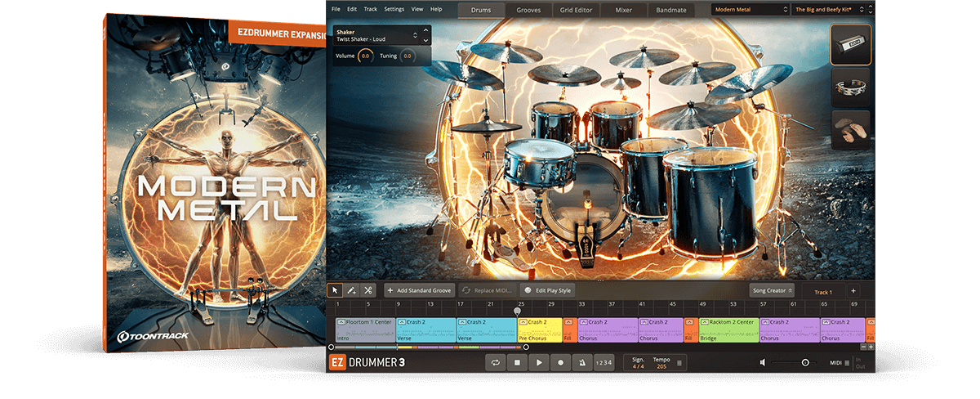Image resolution: width=980 pixels, height=399 pixels.
Task: Click the metronome icon in transport
Action: (581, 362)
